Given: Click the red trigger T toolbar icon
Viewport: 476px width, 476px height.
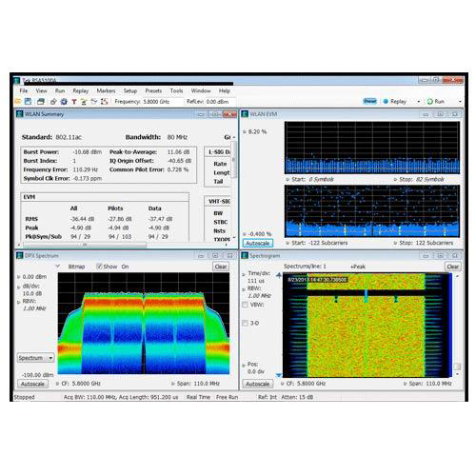Looking at the screenshot, I should pos(74,102).
